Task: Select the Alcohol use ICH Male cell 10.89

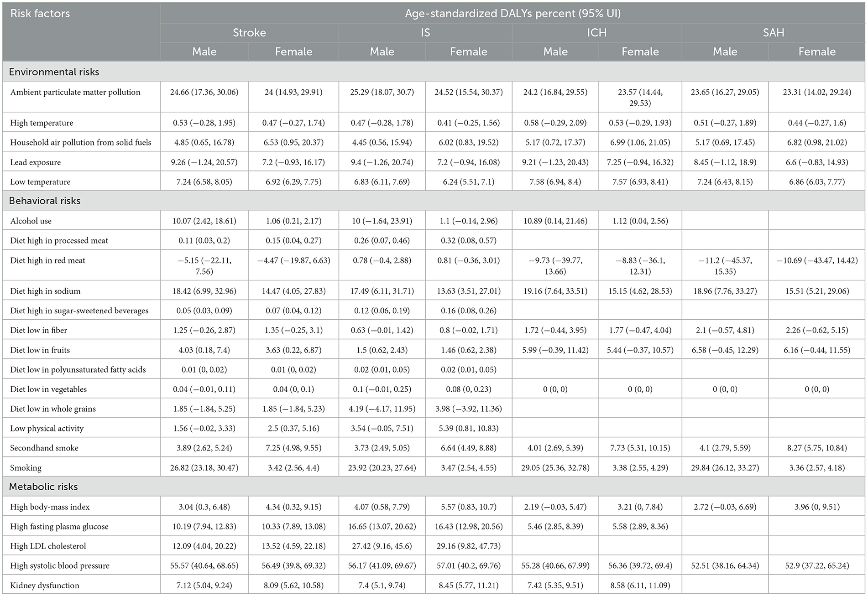Action: pos(555,221)
